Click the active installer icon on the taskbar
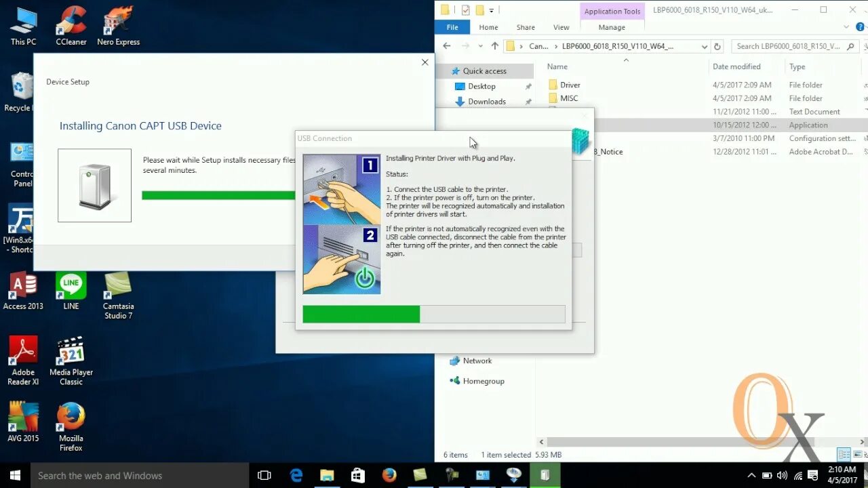This screenshot has width=868, height=488. coord(545,475)
